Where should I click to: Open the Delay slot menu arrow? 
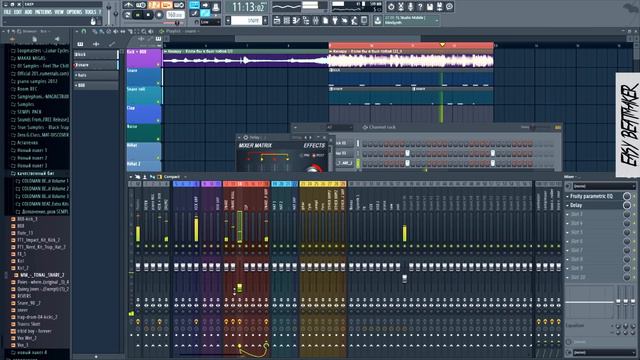pyautogui.click(x=567, y=205)
